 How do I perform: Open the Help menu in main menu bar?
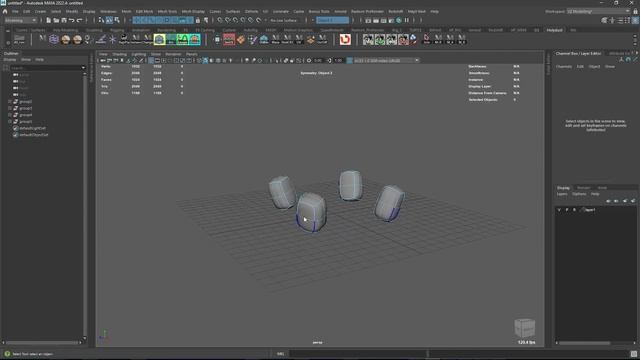pyautogui.click(x=434, y=11)
